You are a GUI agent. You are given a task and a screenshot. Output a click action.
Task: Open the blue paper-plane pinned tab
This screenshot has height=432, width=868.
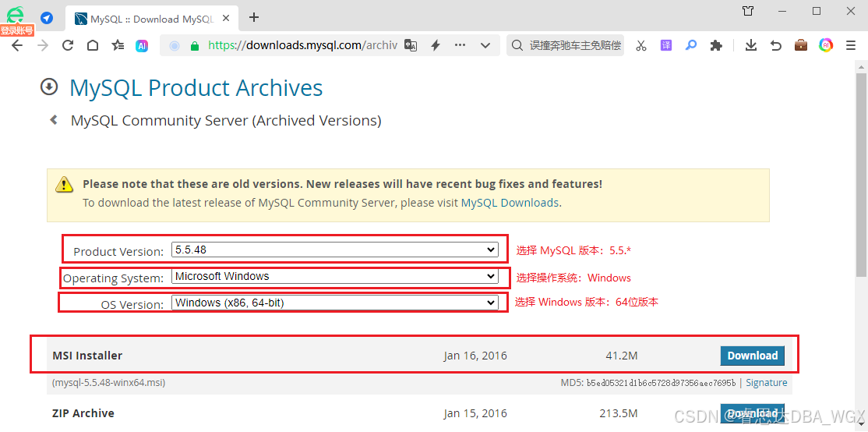[47, 18]
